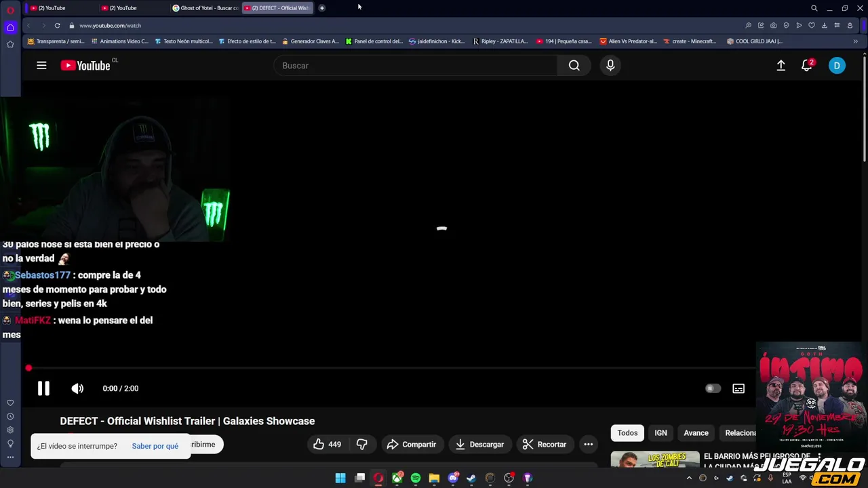Mute the video with the speaker icon

pyautogui.click(x=77, y=388)
